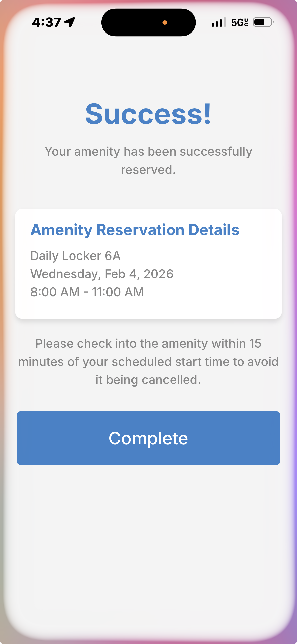Tap the 5G UC network indicator
This screenshot has width=297, height=644.
point(240,22)
